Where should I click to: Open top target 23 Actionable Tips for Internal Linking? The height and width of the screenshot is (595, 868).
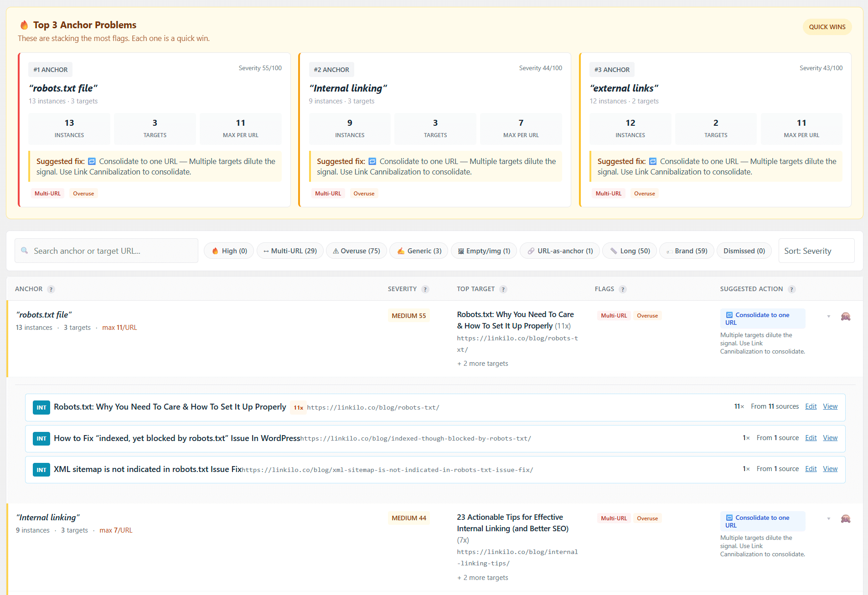coord(513,523)
